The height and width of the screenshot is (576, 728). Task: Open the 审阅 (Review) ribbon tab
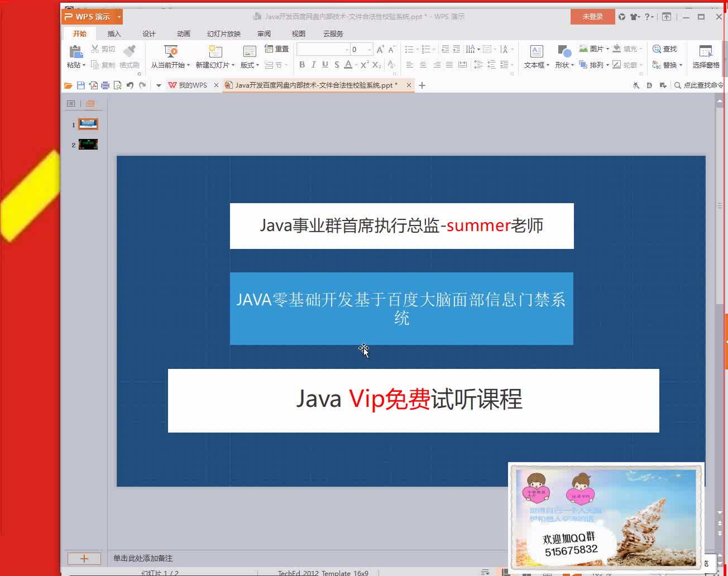pyautogui.click(x=264, y=33)
